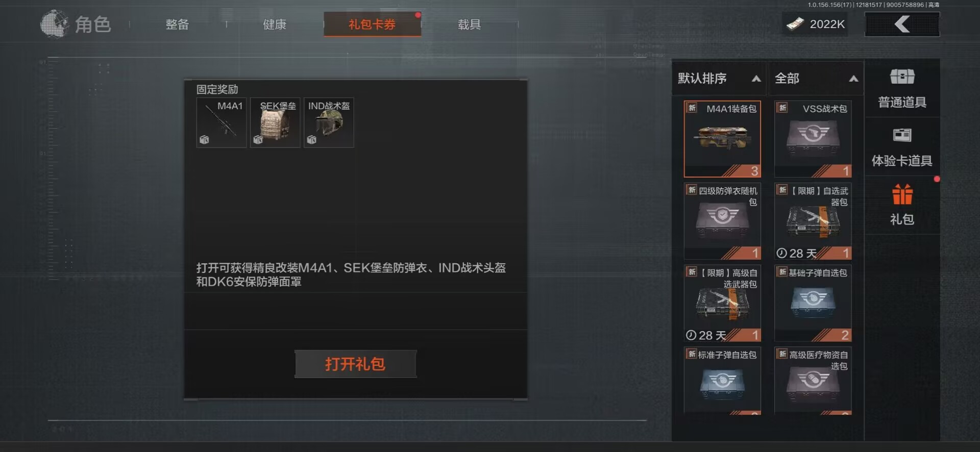The width and height of the screenshot is (980, 452).
Task: Select the 【限期】自选武器包 item
Action: click(x=813, y=221)
